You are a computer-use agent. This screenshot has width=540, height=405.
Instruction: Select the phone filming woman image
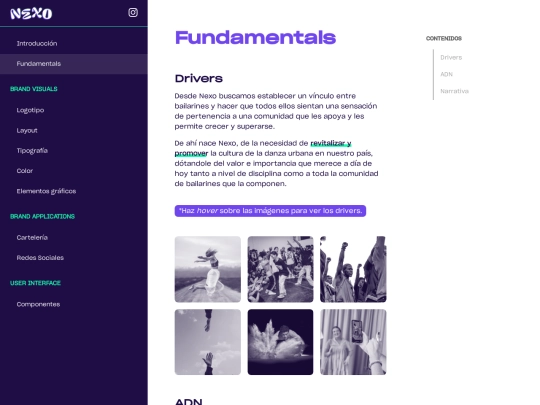[353, 342]
